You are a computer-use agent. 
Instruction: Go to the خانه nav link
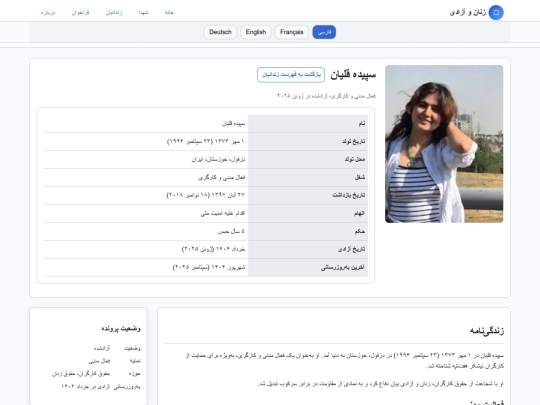pos(169,12)
